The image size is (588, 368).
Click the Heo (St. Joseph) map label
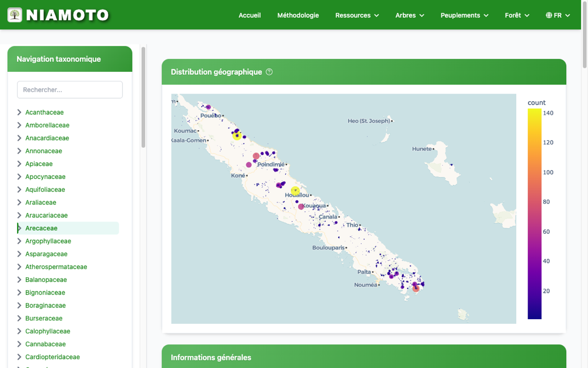click(x=369, y=121)
